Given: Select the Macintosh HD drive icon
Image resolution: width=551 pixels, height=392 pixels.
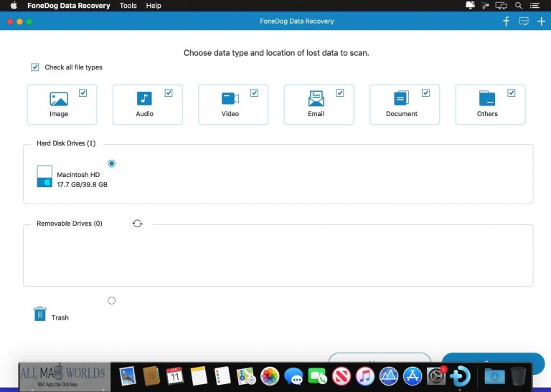Looking at the screenshot, I should tap(44, 176).
